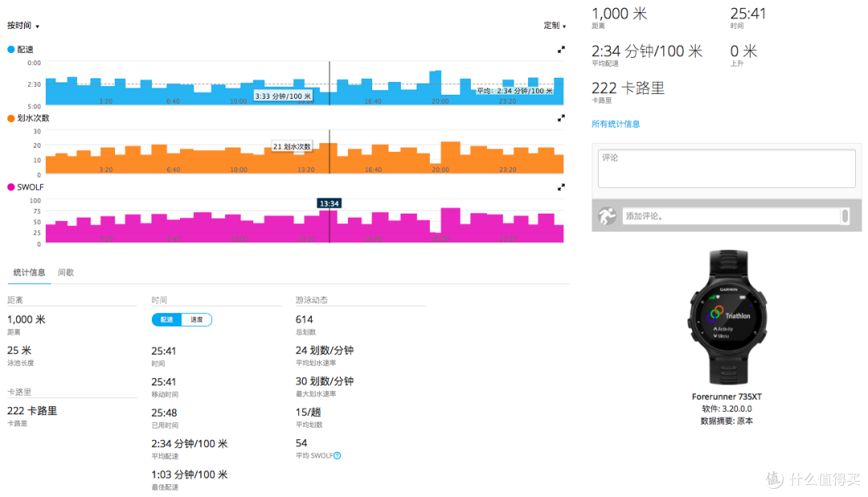
Task: Click the 25:48 elapsed time value
Action: coord(164,413)
